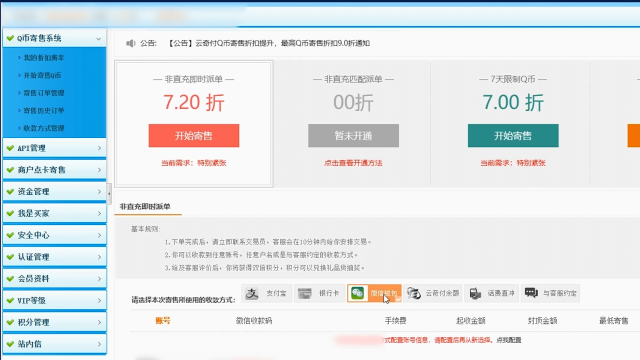Click the gray 暂未开通 button
This screenshot has width=640, height=360.
[x=353, y=136]
